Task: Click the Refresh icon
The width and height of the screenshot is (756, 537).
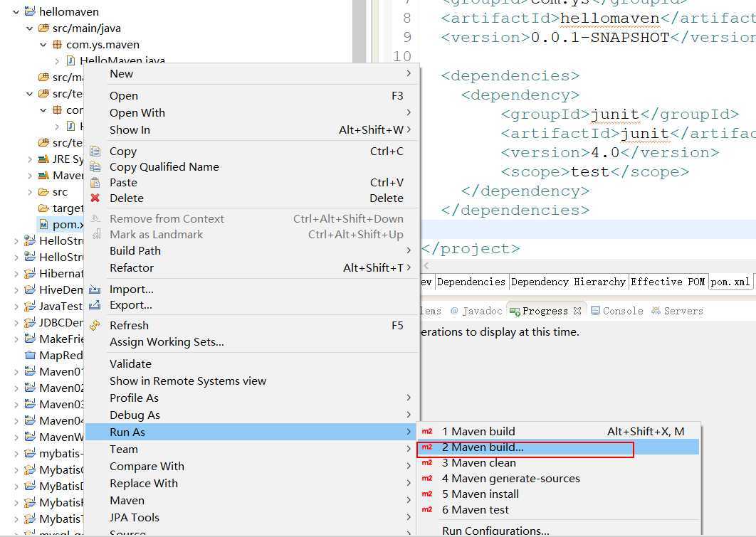Action: pos(95,326)
